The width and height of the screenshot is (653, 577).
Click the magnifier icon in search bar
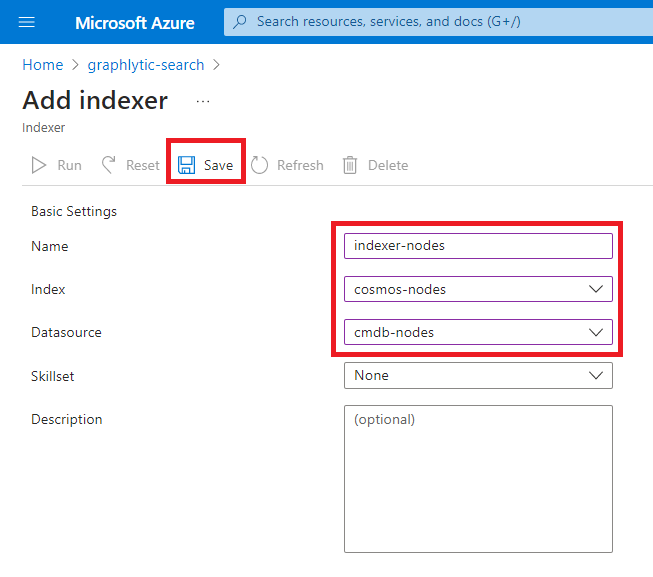tap(240, 21)
